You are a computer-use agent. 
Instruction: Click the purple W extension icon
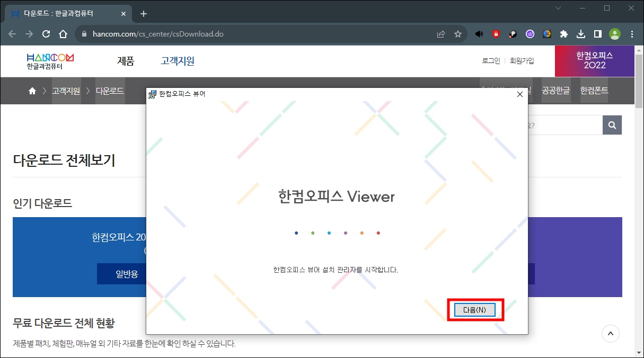pyautogui.click(x=530, y=34)
